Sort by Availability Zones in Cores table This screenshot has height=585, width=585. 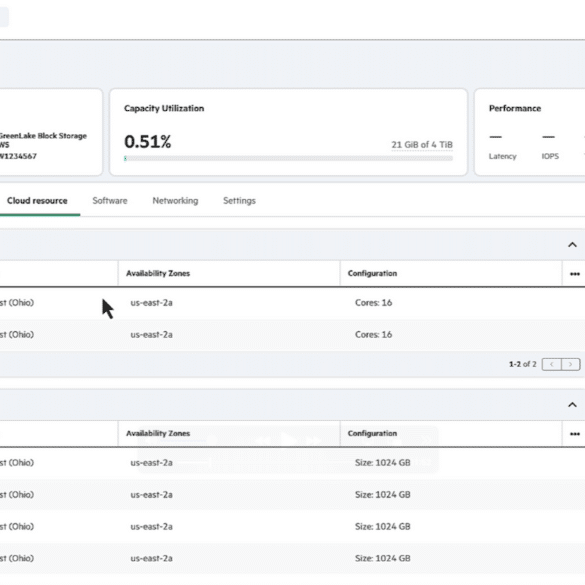[158, 273]
